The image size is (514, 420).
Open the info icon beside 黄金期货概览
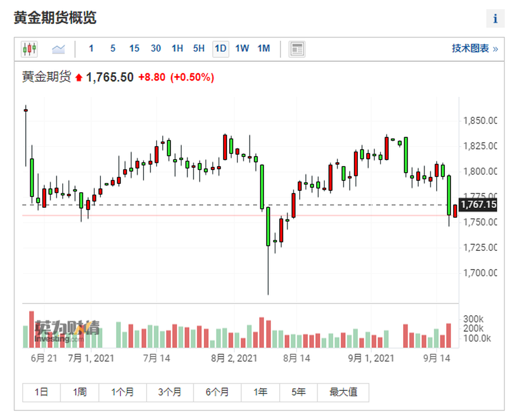pyautogui.click(x=495, y=19)
